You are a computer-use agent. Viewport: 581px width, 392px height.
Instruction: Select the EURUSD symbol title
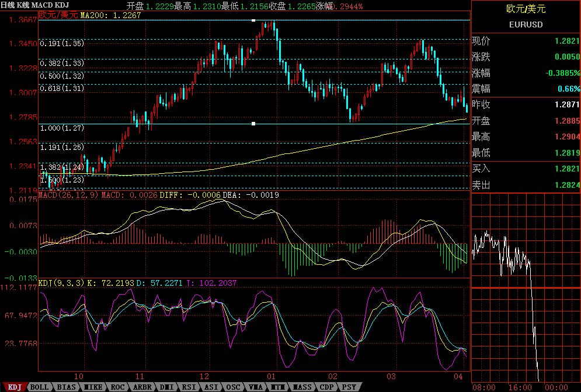tap(526, 25)
